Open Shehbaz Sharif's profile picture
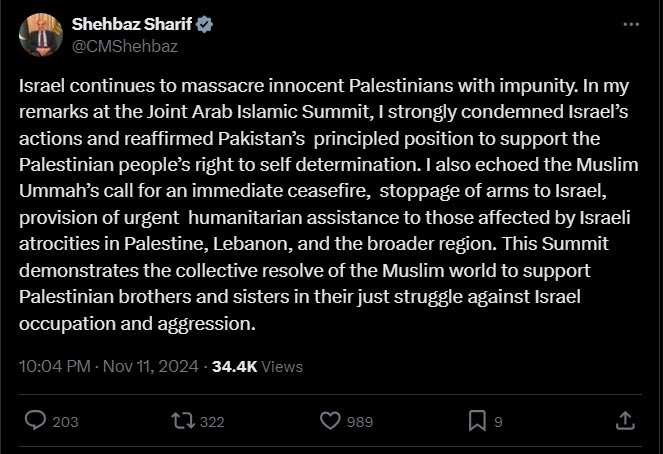 point(40,36)
